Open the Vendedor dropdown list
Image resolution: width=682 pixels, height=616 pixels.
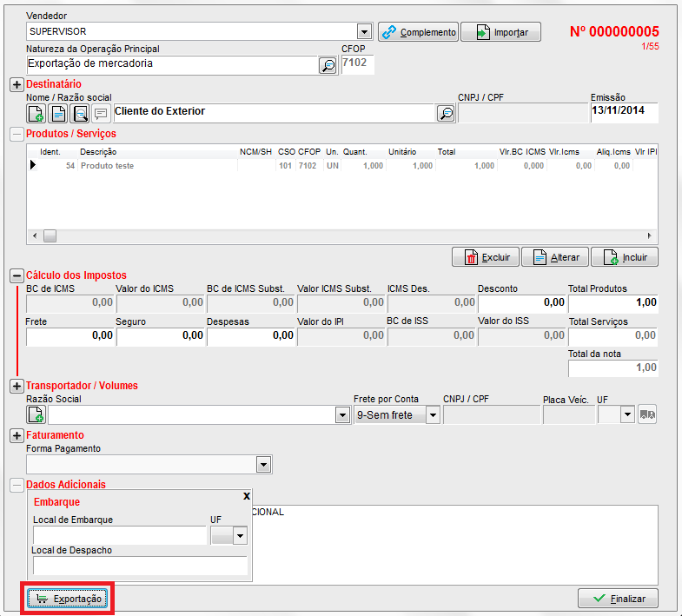(x=365, y=32)
